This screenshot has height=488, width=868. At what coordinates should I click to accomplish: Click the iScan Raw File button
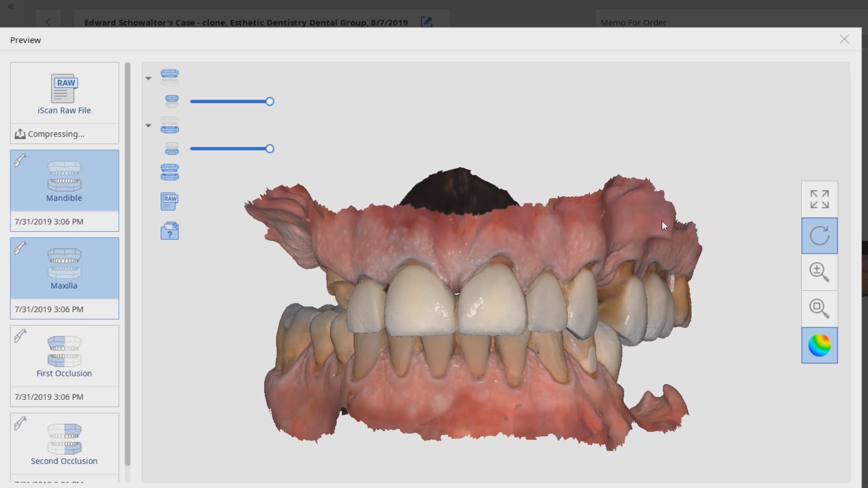click(64, 94)
